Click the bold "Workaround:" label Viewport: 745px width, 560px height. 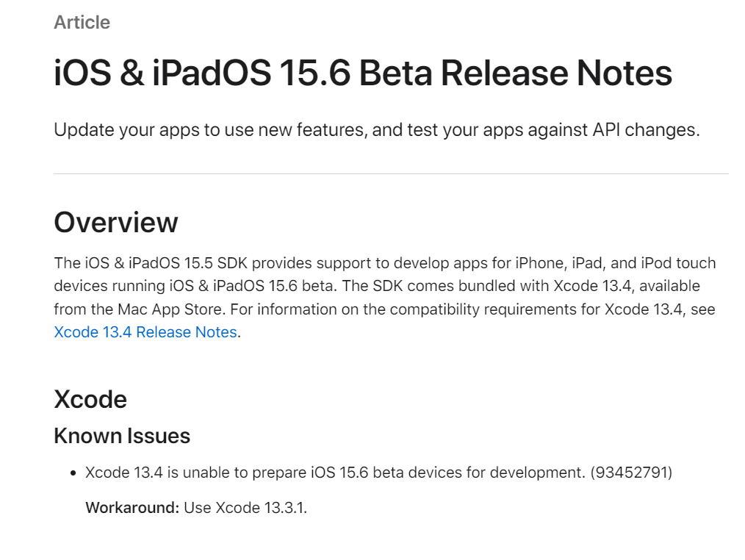pos(132,508)
